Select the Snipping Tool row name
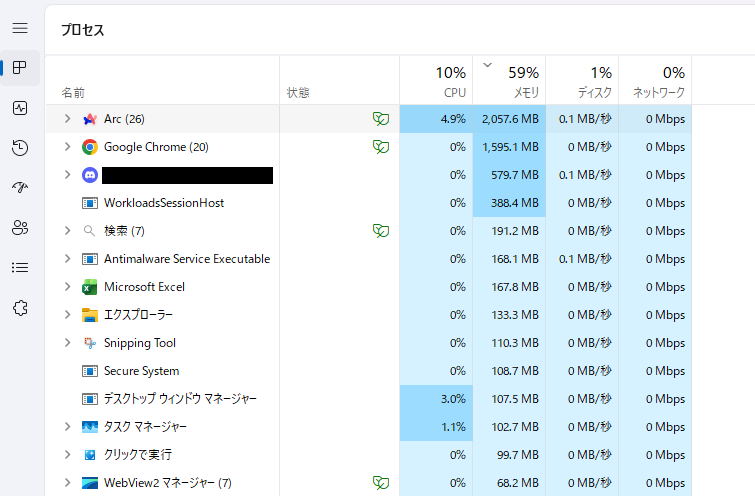This screenshot has width=755, height=496. point(140,343)
